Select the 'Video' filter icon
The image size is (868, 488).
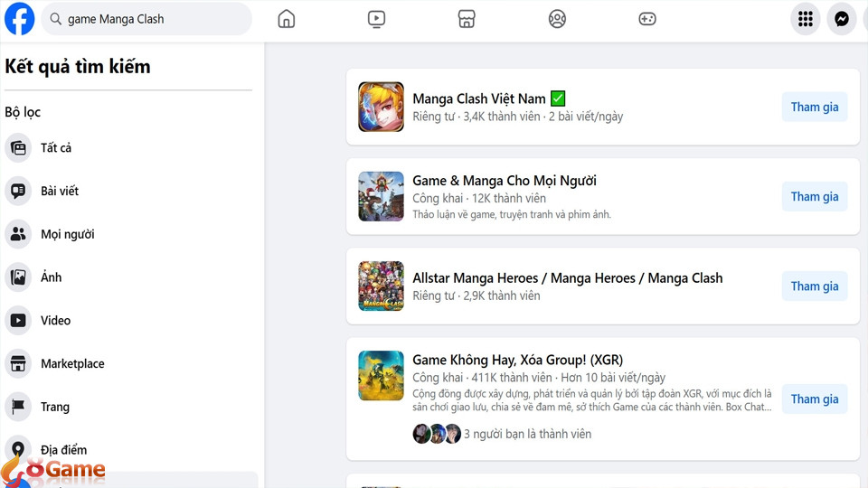coord(18,320)
